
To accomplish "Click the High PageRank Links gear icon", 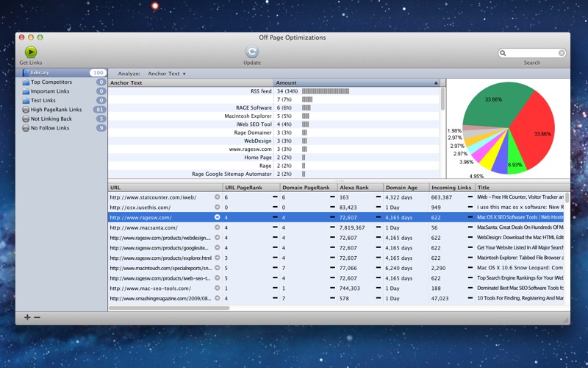I will 26,110.
